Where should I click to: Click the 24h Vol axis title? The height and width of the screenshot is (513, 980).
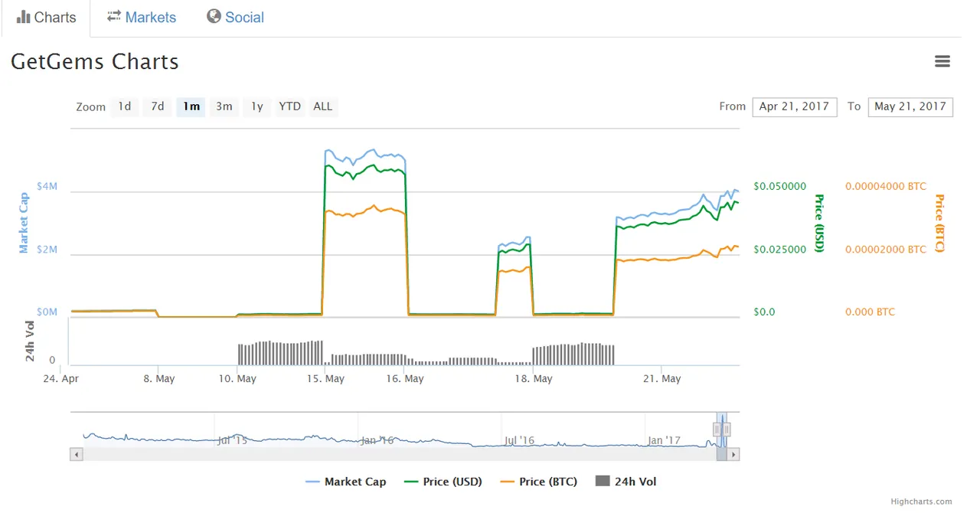[x=30, y=341]
